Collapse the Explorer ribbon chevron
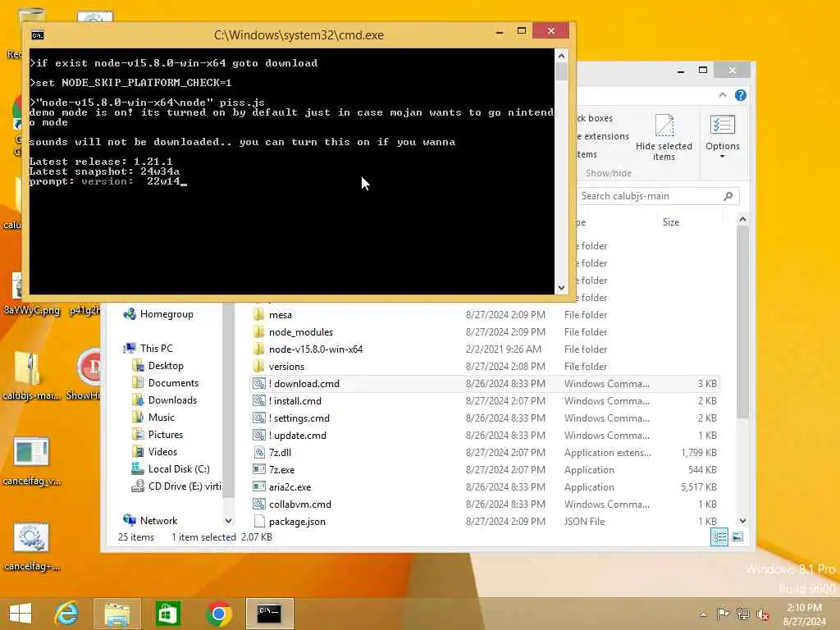The height and width of the screenshot is (630, 840). (723, 95)
